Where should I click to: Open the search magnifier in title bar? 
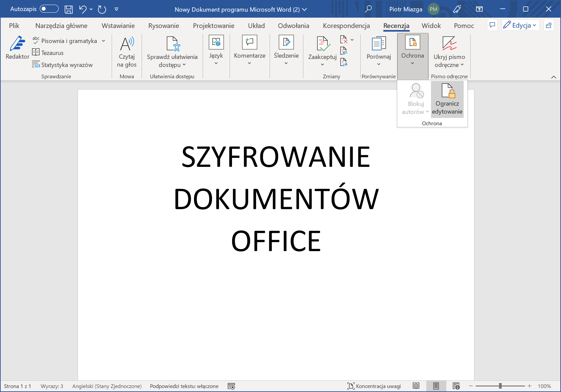point(368,9)
